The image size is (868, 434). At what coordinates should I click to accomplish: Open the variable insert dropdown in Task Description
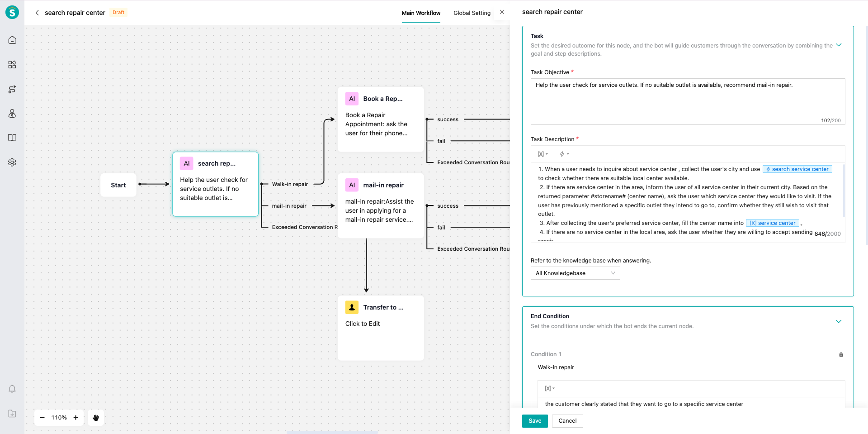click(542, 154)
